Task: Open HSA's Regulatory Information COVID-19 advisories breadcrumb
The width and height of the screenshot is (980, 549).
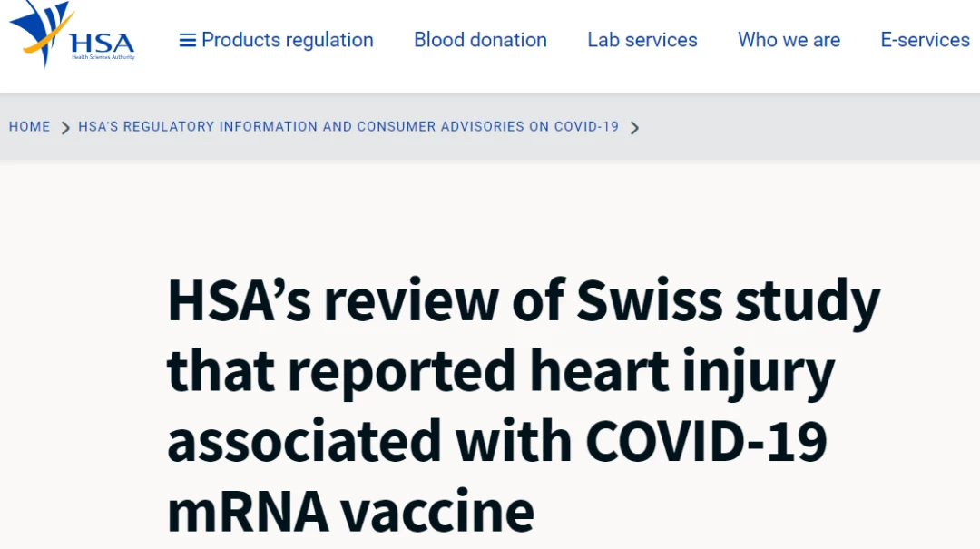Action: pos(348,126)
